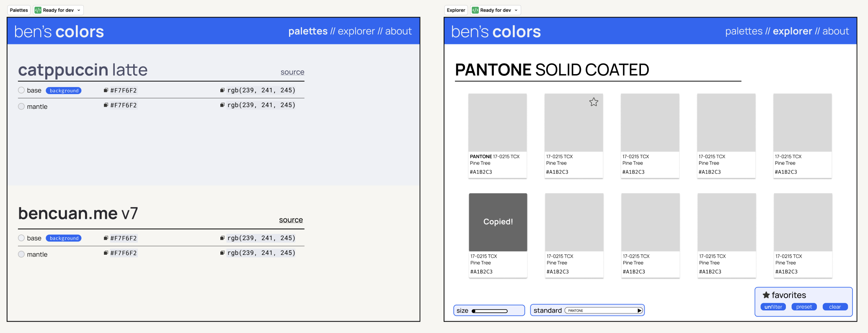The width and height of the screenshot is (868, 333).
Task: Click the arrow icon in the standard selector
Action: point(639,310)
